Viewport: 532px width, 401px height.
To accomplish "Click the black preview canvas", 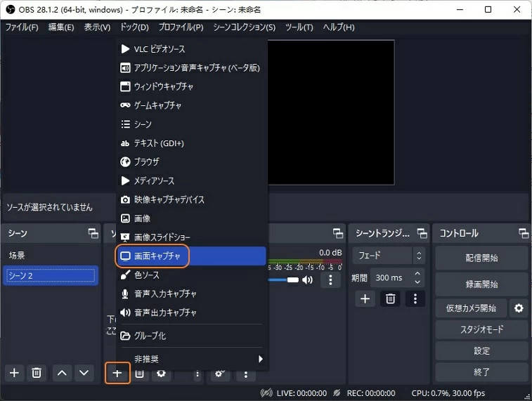I will tap(331, 112).
